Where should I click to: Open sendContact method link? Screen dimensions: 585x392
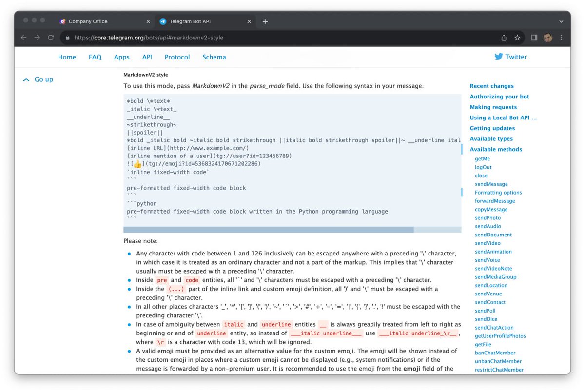pos(490,302)
